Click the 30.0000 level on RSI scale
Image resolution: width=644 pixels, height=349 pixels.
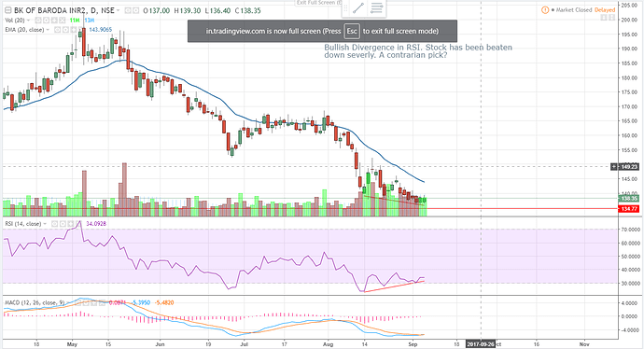630,284
